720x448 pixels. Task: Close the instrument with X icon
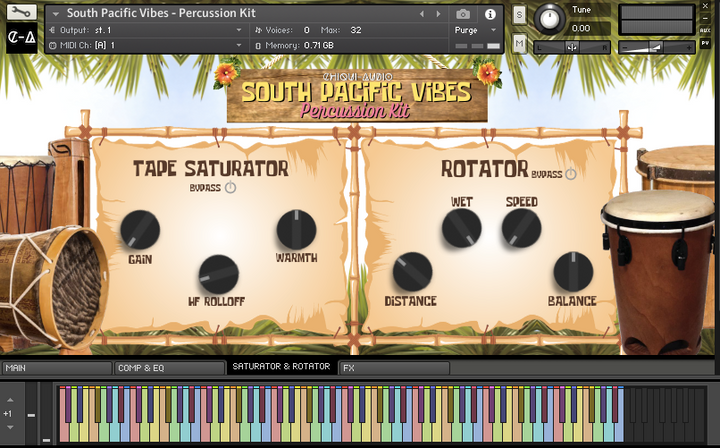point(705,6)
